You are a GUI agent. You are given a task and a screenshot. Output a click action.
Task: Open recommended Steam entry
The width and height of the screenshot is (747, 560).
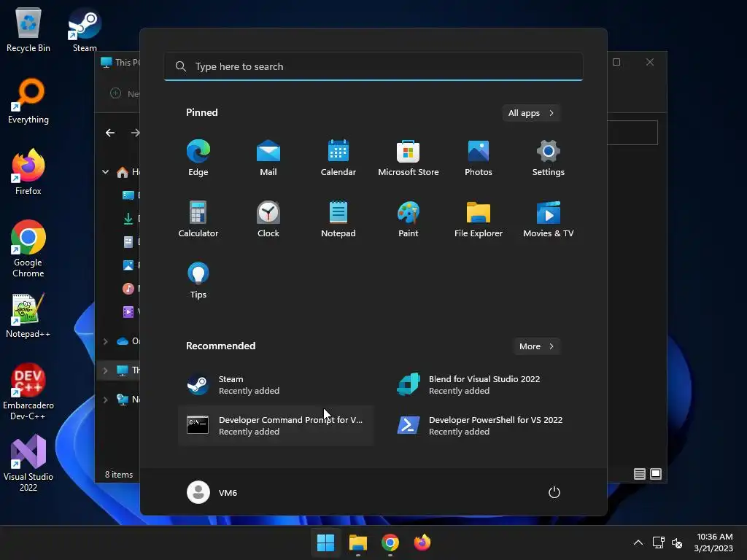pos(275,385)
